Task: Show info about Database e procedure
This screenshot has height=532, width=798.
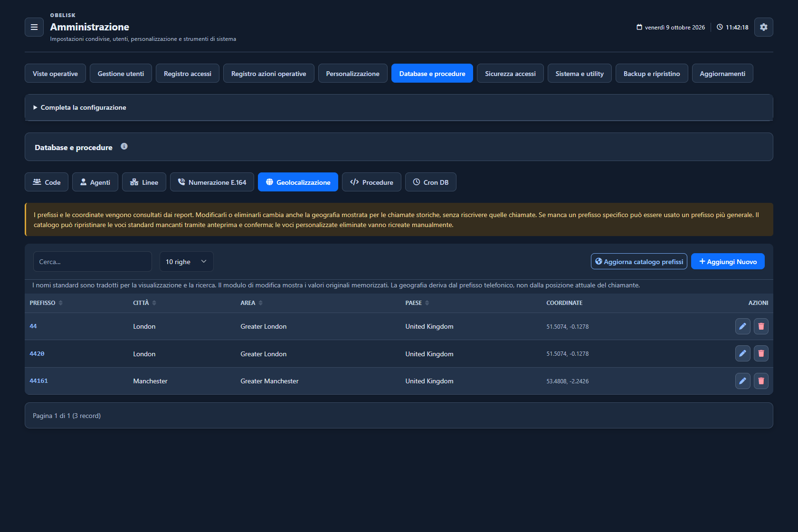Action: click(x=124, y=146)
